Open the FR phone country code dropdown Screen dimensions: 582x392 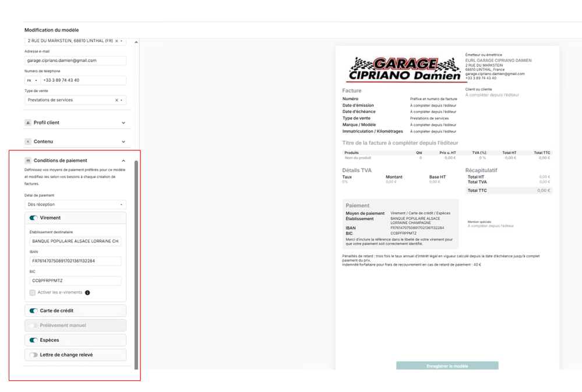pos(32,80)
